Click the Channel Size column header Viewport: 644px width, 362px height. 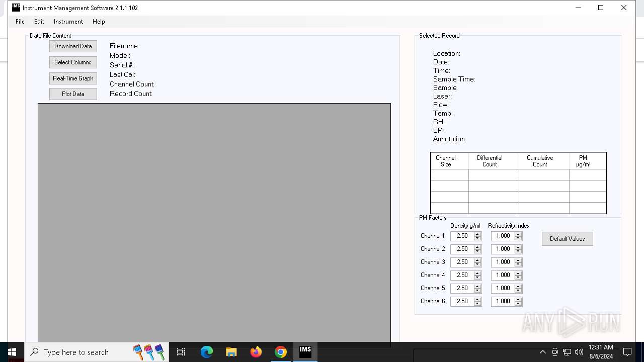click(x=450, y=161)
